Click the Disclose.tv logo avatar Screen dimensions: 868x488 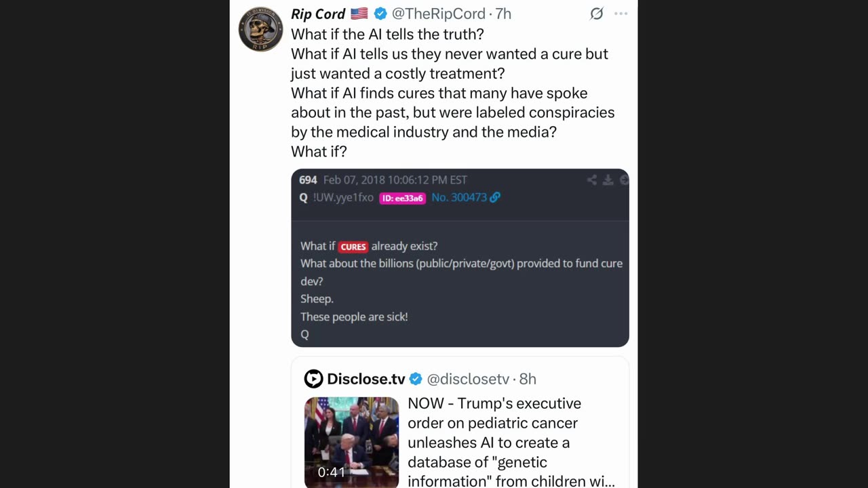pyautogui.click(x=313, y=379)
